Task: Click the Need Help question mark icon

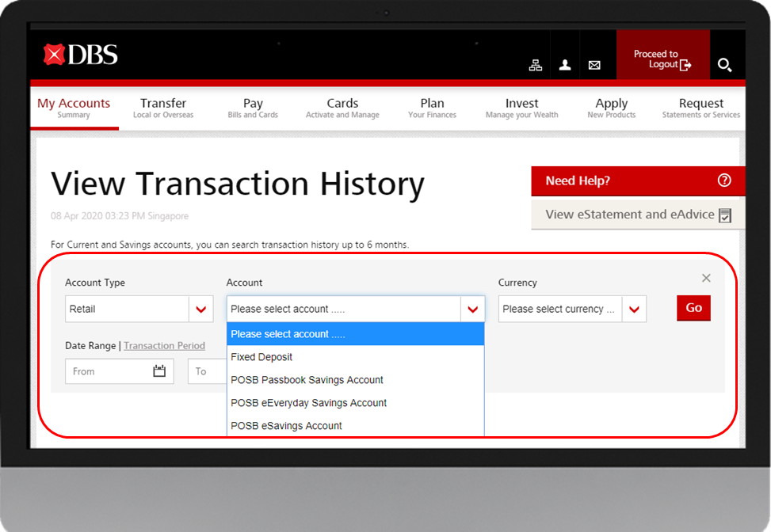Action: (724, 180)
